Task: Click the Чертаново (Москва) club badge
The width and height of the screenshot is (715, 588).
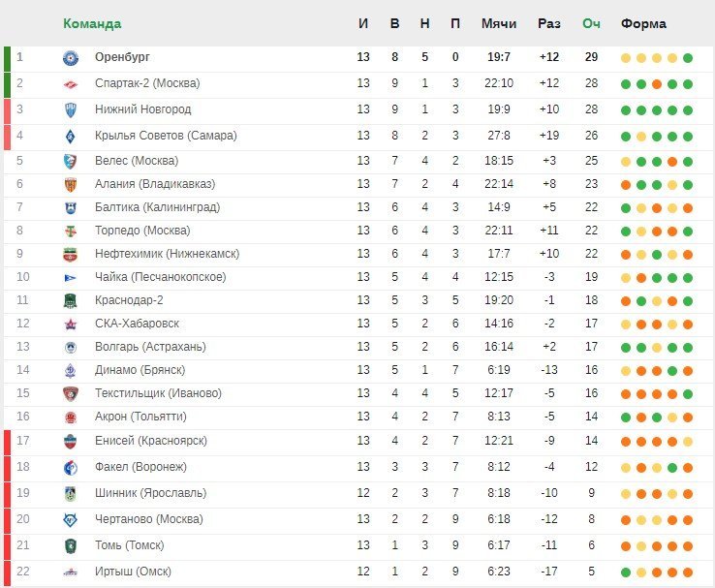Action: (70, 519)
